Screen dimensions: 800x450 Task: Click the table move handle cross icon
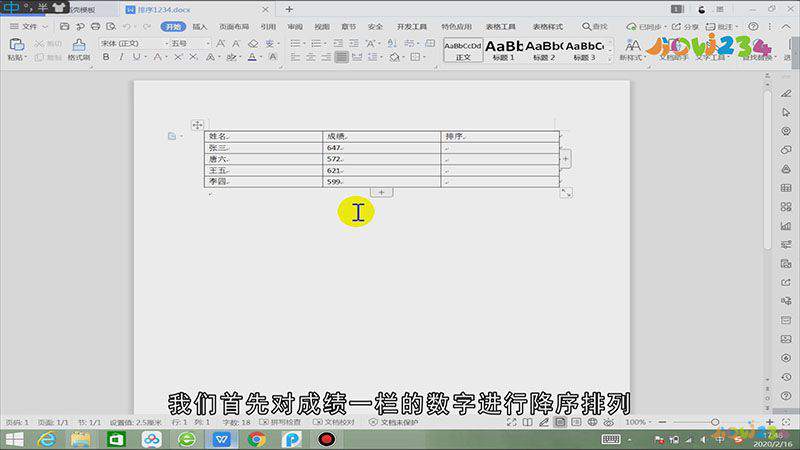197,124
